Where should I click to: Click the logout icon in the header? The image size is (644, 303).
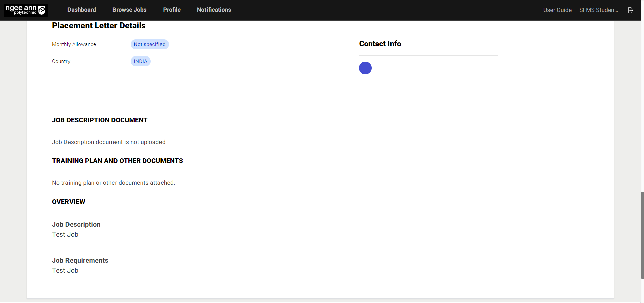630,10
